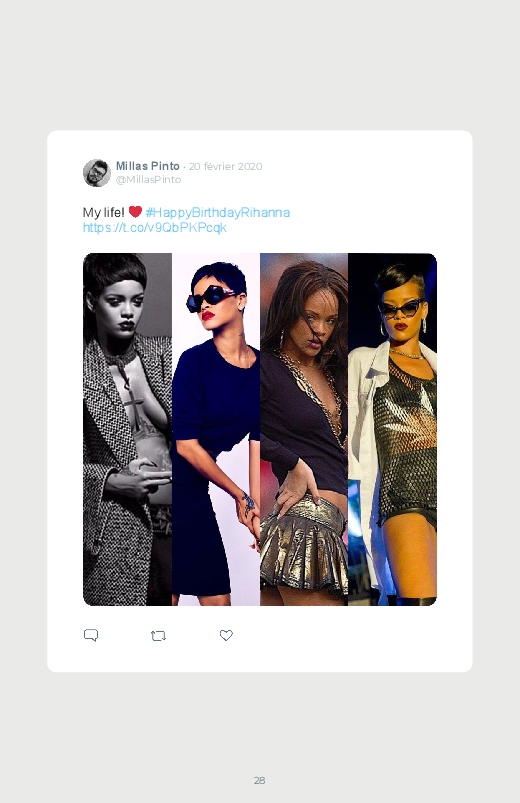Click the reply speech bubble icon
520x803 pixels.
[91, 636]
